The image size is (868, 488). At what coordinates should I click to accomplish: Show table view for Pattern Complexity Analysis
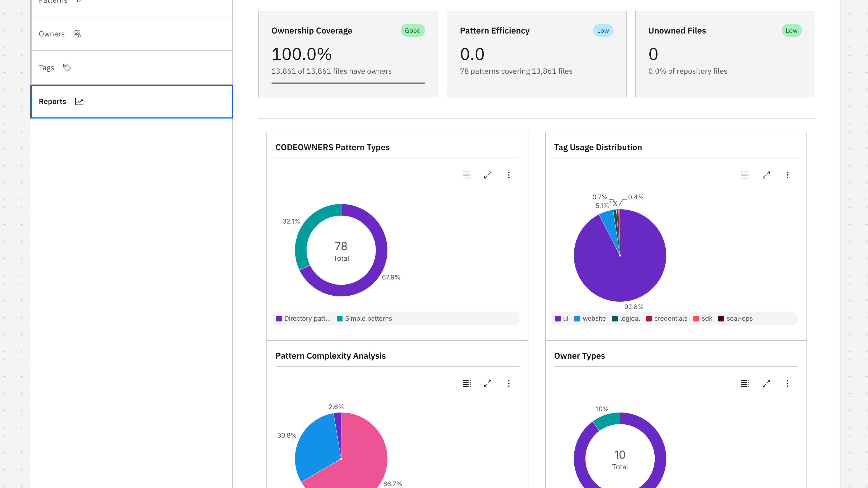coord(466,383)
